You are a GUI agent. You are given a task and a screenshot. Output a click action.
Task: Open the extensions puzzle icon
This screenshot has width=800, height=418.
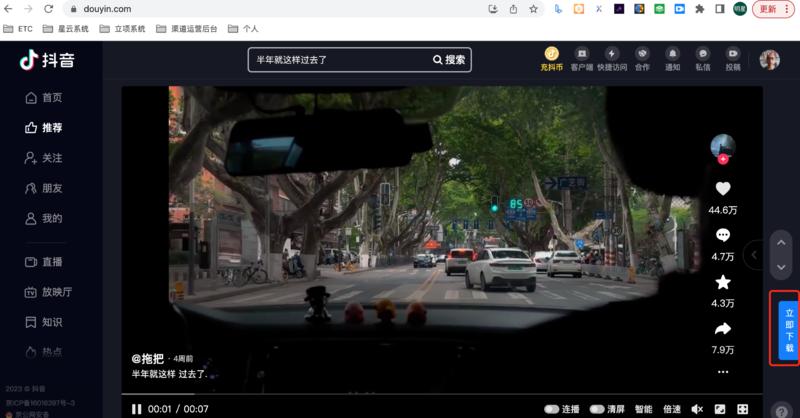[x=699, y=9]
